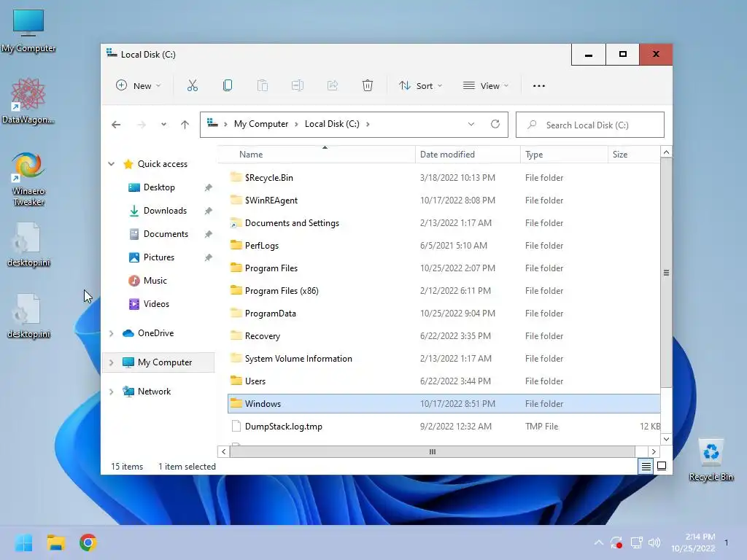Select the Program Files (x86) folder
This screenshot has width=747, height=560.
click(x=444, y=291)
